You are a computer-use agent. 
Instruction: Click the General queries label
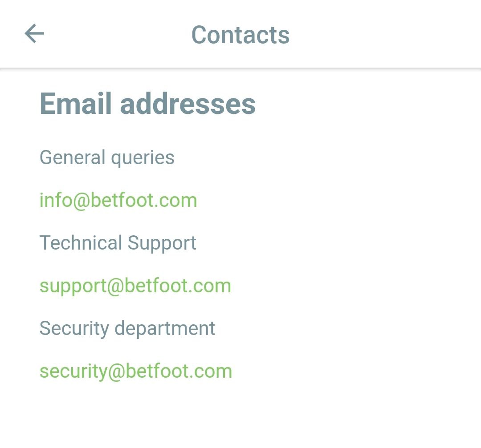click(107, 157)
